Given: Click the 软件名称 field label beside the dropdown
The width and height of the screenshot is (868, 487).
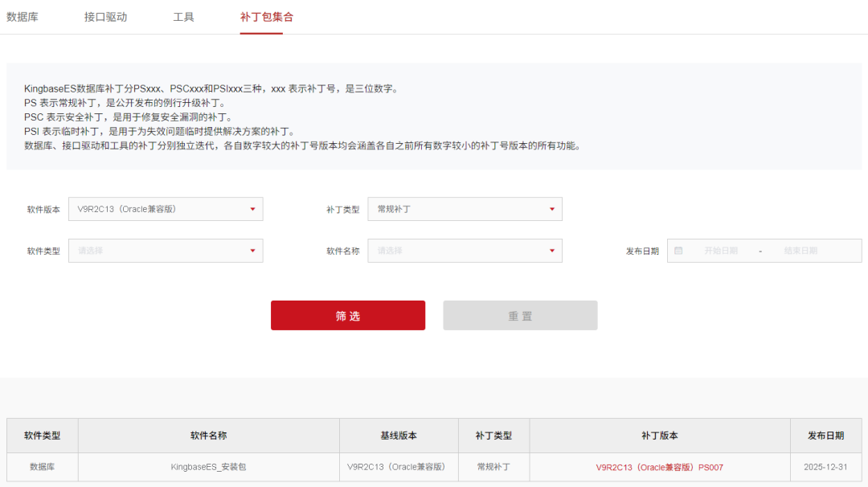Looking at the screenshot, I should tap(342, 252).
